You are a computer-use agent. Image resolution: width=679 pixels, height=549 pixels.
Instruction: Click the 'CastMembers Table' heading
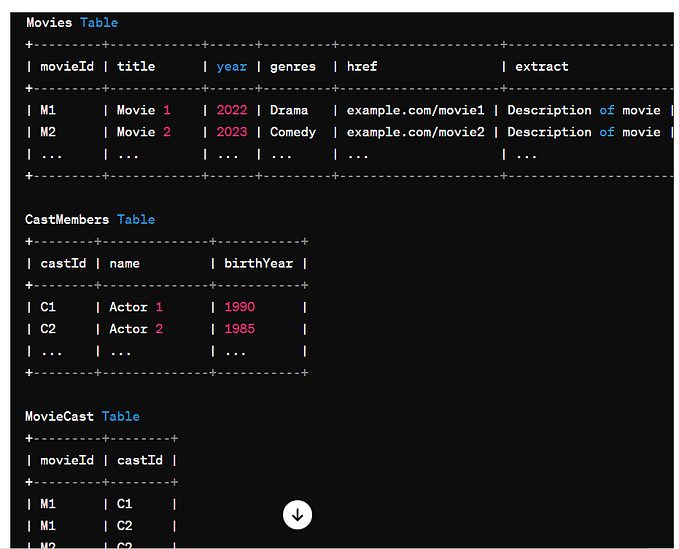[x=90, y=220]
